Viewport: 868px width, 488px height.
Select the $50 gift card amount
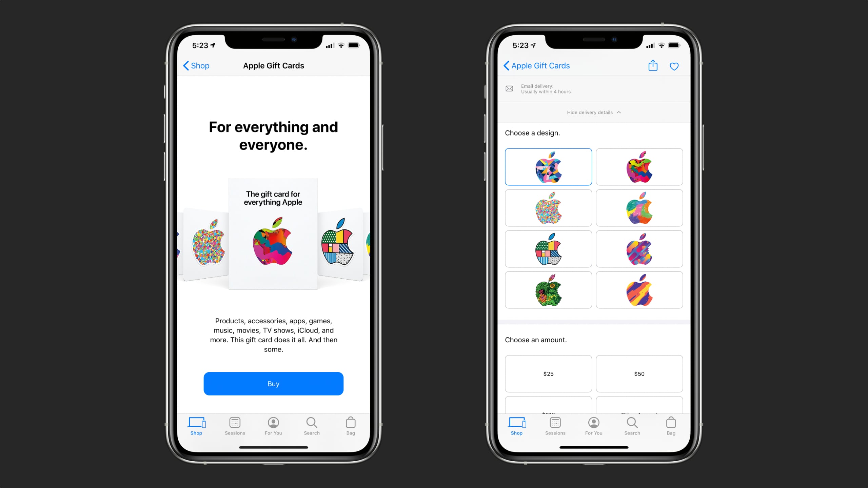pos(639,373)
